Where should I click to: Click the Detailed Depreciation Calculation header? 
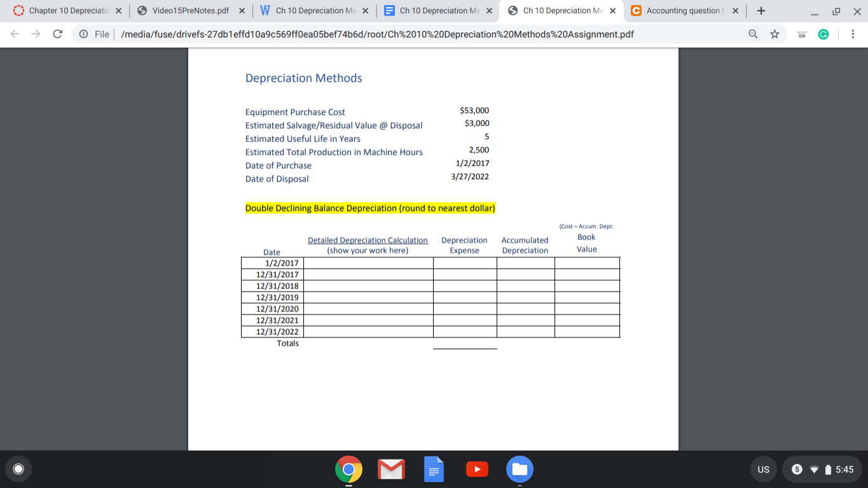click(368, 240)
